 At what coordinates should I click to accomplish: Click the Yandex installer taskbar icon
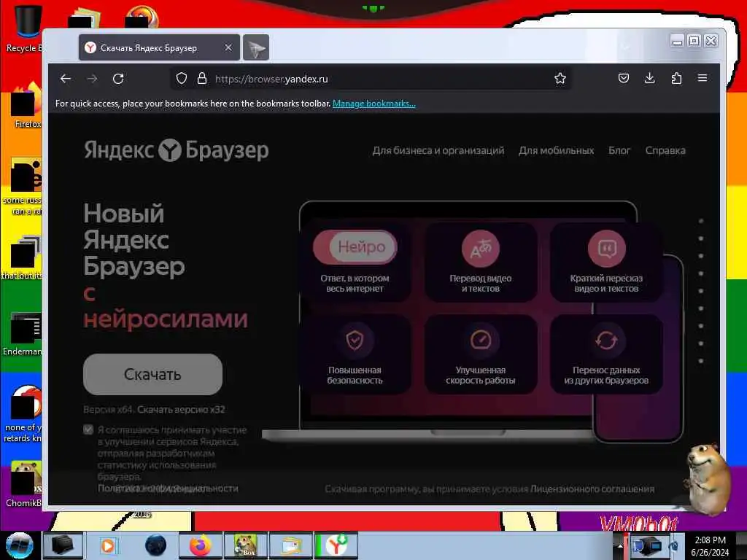pyautogui.click(x=336, y=545)
